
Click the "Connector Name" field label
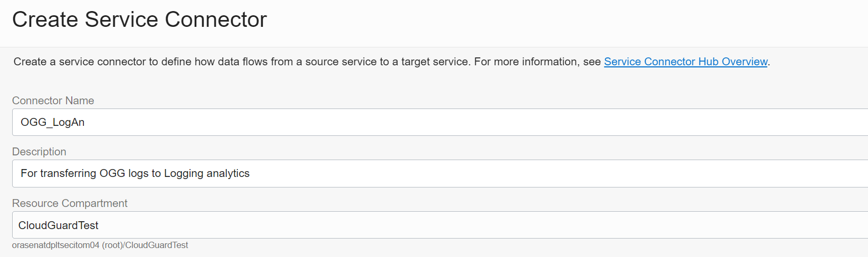53,101
